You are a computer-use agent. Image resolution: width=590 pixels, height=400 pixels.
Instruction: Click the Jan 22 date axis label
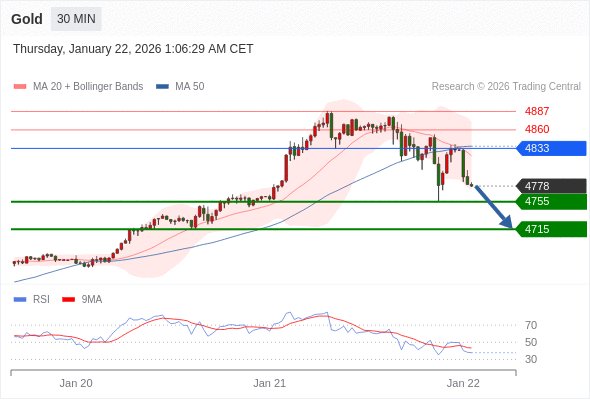(x=463, y=383)
